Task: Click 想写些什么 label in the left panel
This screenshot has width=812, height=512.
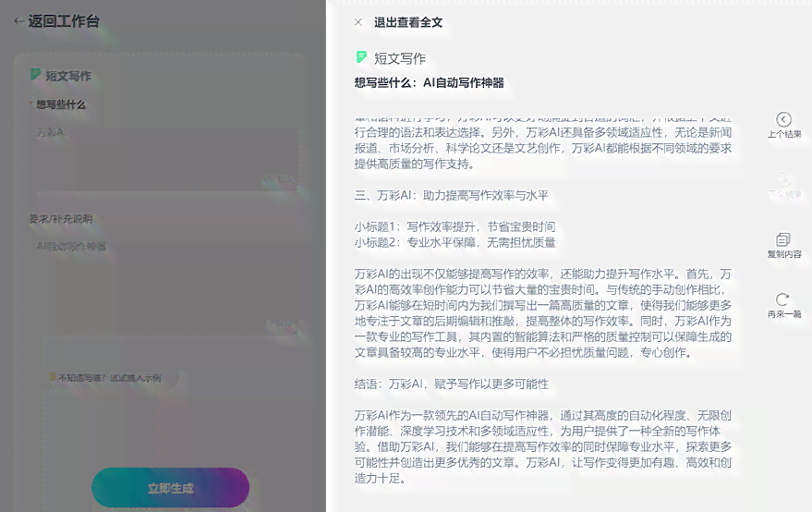Action: tap(61, 104)
